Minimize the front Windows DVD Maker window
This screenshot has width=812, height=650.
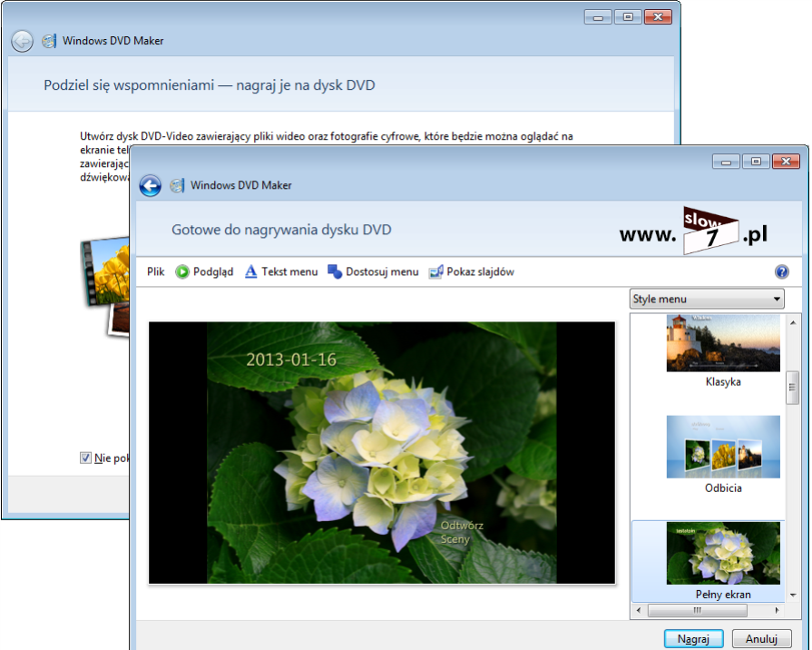click(726, 162)
